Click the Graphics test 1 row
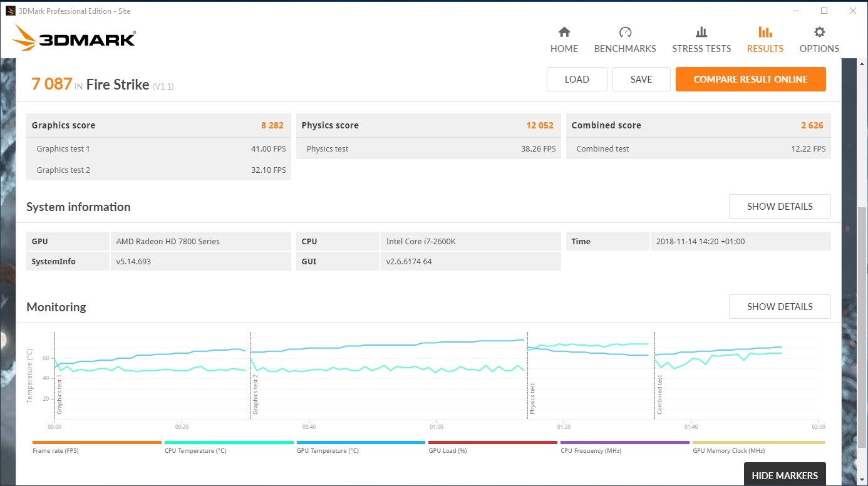Screen dimensions: 868x486 pos(158,148)
